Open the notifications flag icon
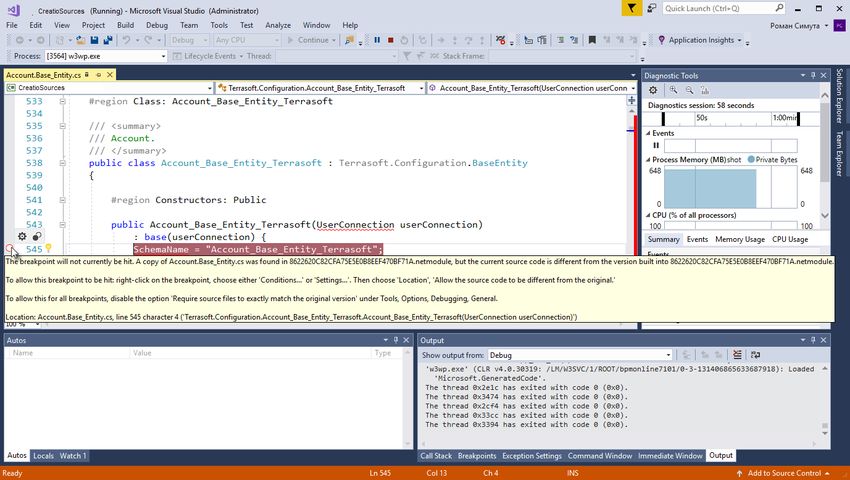Image resolution: width=850 pixels, height=480 pixels. pyautogui.click(x=632, y=8)
